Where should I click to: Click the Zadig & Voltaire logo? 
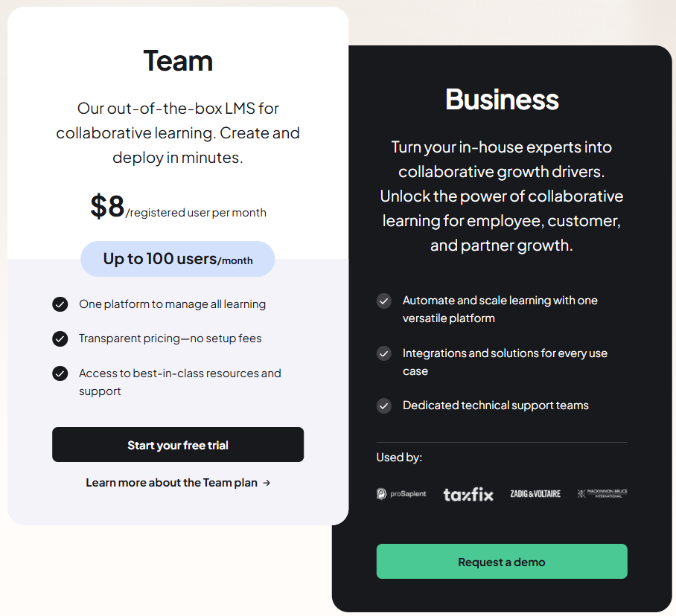(x=535, y=493)
